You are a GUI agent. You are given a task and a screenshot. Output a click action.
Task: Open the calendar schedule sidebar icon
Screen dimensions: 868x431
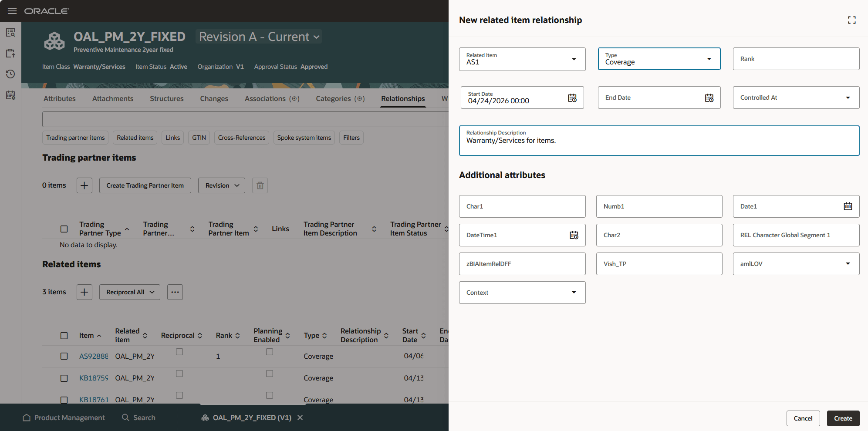click(10, 95)
